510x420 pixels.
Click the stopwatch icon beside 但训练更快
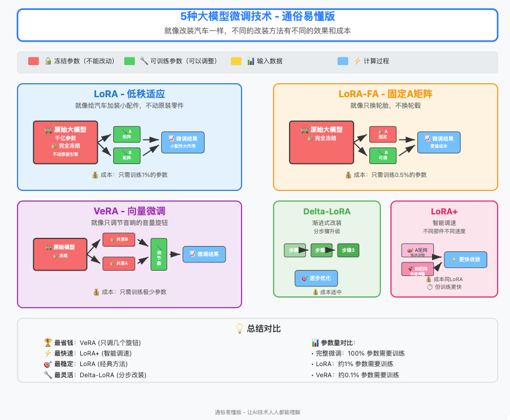pos(430,287)
